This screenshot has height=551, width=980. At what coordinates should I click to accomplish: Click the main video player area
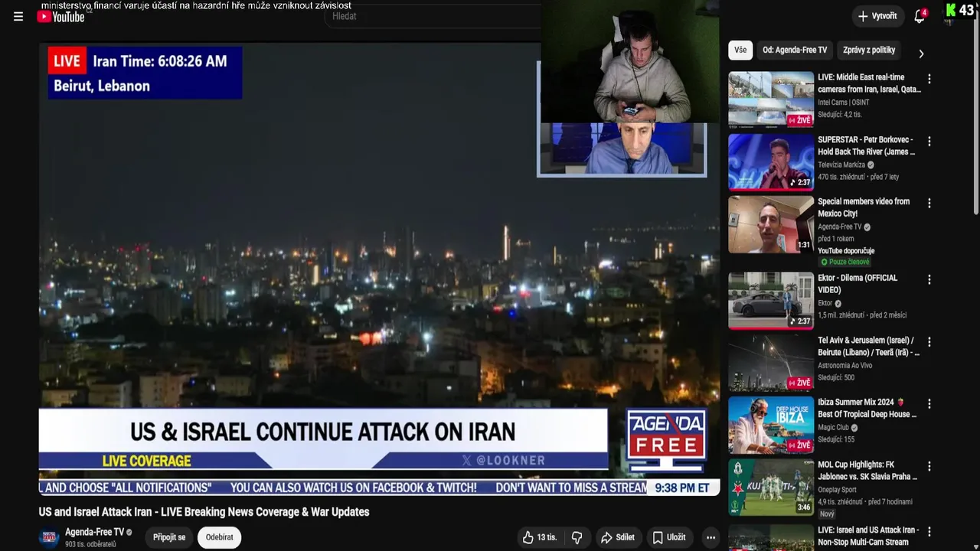(379, 269)
